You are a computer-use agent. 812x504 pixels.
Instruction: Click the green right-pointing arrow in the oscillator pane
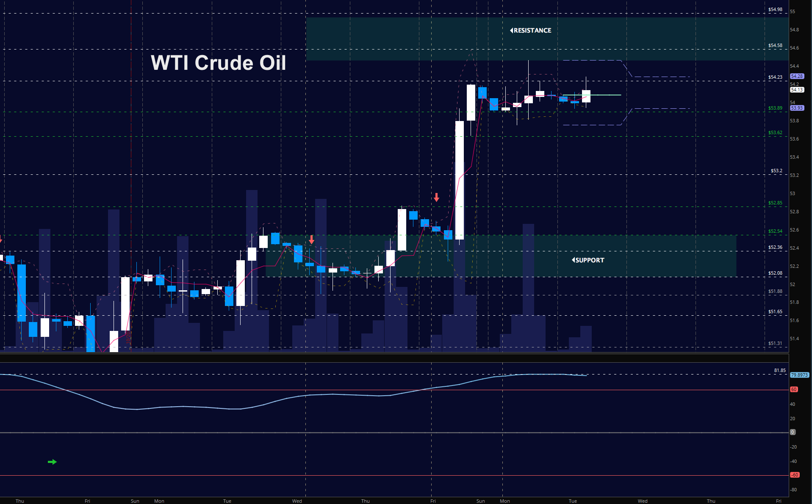52,462
